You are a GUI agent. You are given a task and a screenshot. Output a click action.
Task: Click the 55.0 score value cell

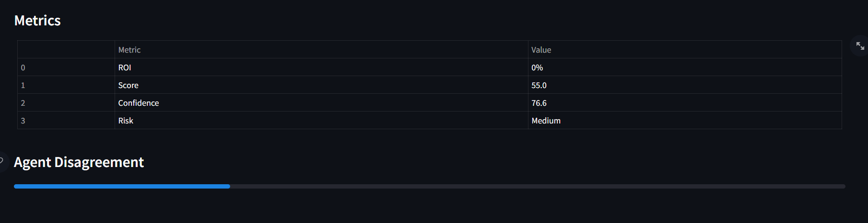point(685,85)
